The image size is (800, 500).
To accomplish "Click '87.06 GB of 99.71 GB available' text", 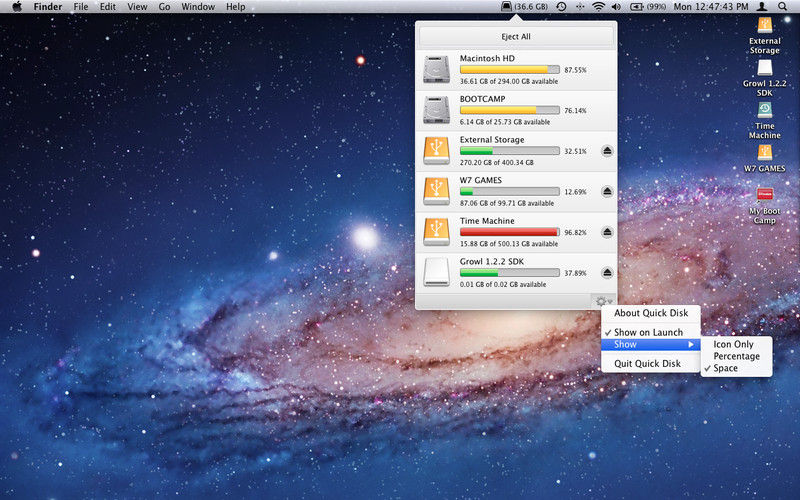I will 507,203.
